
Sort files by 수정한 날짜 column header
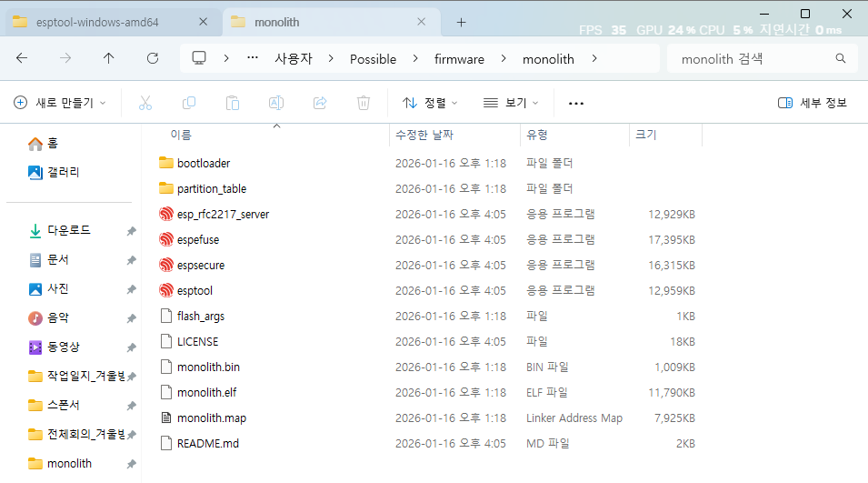[424, 135]
